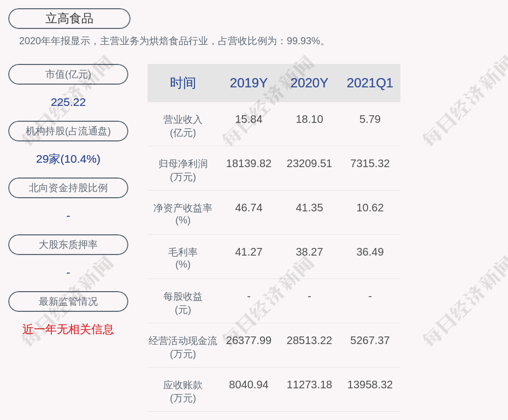508x420 pixels.
Task: Click the dash under 大股东质押率
Action: pos(68,273)
